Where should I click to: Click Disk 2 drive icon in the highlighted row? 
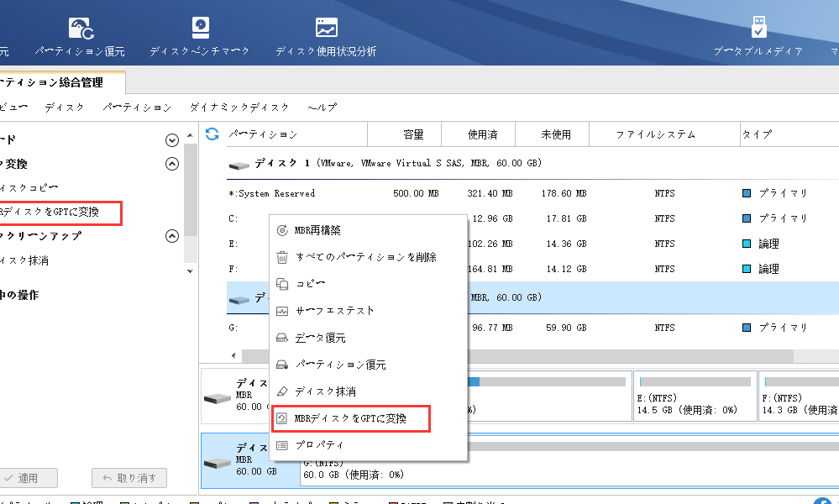pyautogui.click(x=239, y=300)
